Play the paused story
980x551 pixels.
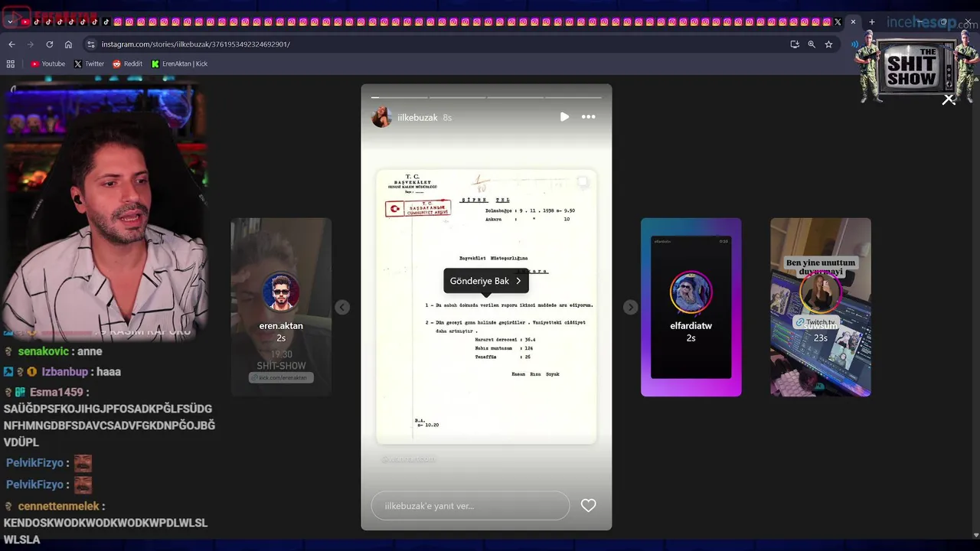tap(564, 117)
